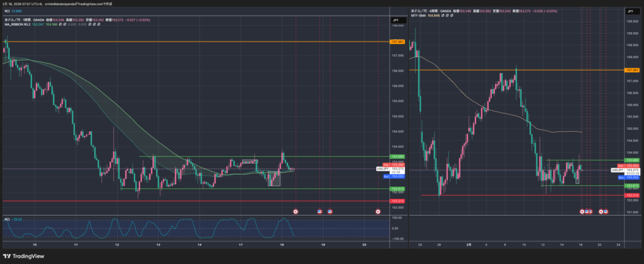Viewport: 644px width, 264px height.
Task: Click the rightmost economic event icon on the left chart
Action: pyautogui.click(x=378, y=211)
